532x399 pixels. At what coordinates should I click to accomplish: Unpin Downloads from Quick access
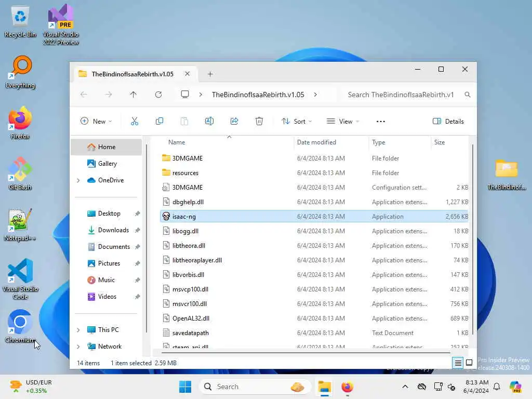(137, 230)
